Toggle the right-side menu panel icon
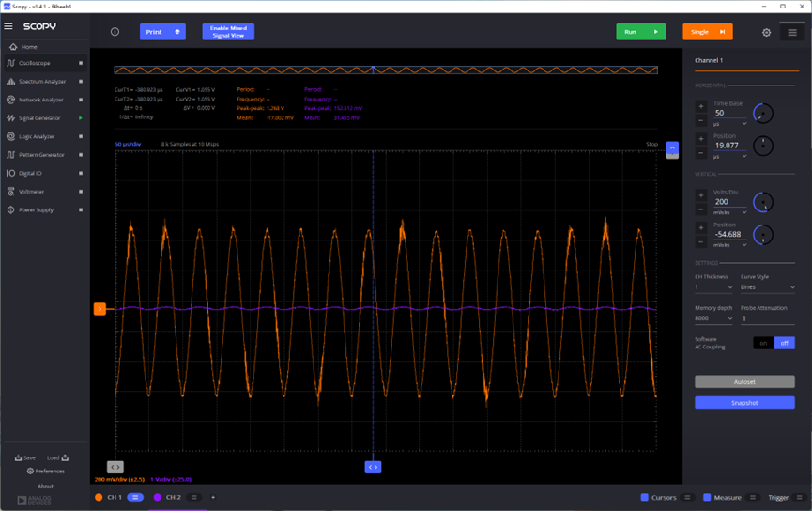 (x=792, y=32)
